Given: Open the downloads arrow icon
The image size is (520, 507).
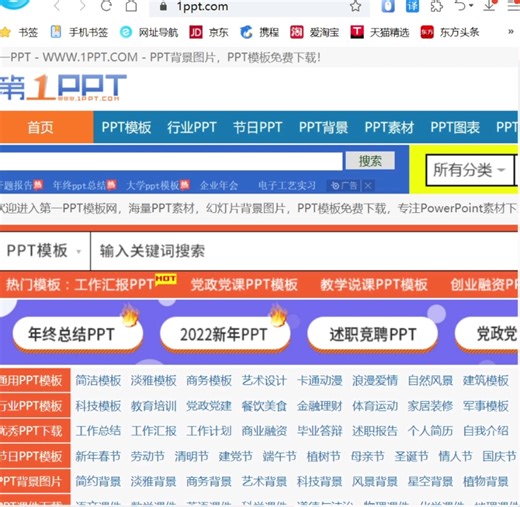Looking at the screenshot, I should (x=490, y=5).
